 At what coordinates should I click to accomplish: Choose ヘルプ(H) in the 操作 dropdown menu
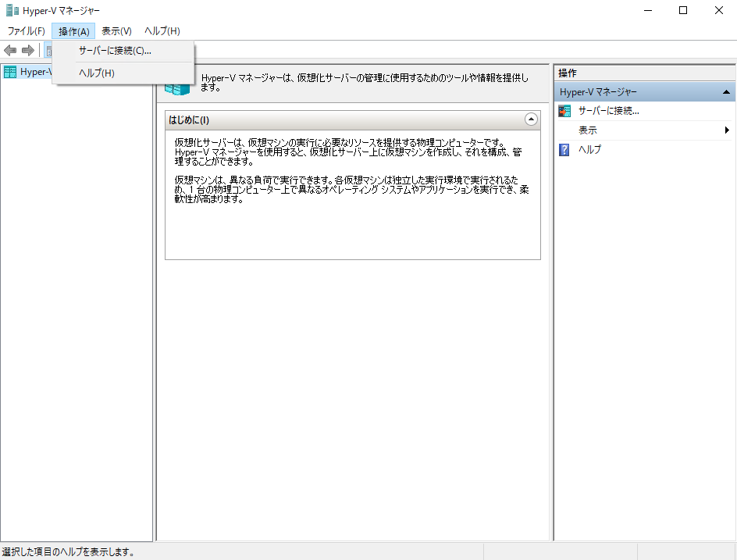(x=123, y=73)
